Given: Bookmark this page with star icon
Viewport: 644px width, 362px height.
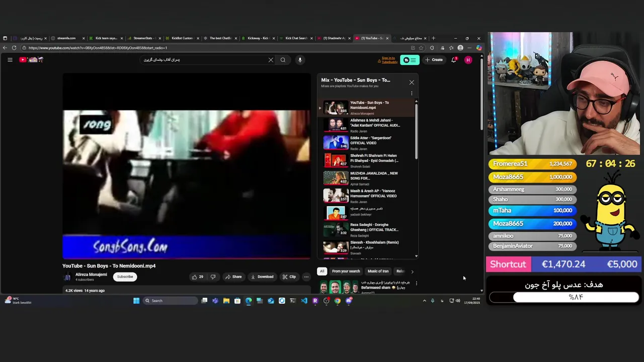Looking at the screenshot, I should [421, 48].
